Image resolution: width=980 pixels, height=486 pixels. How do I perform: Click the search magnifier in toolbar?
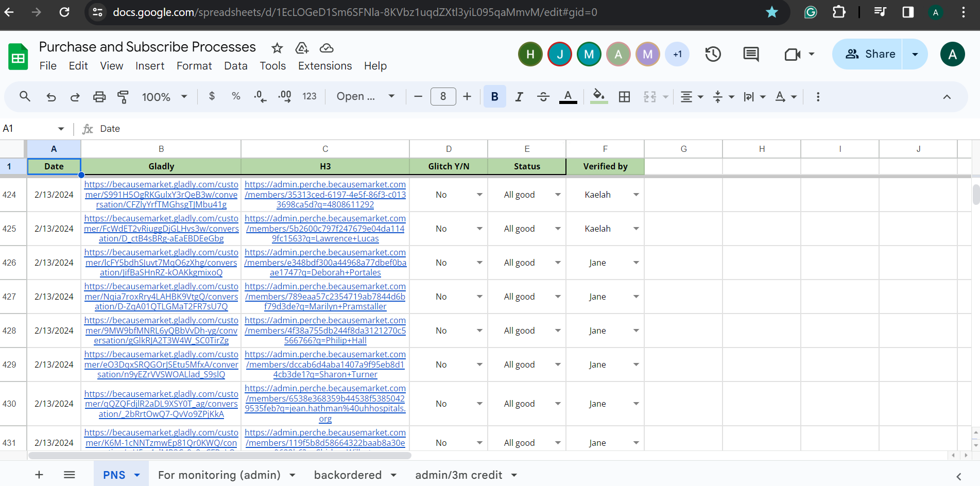25,97
